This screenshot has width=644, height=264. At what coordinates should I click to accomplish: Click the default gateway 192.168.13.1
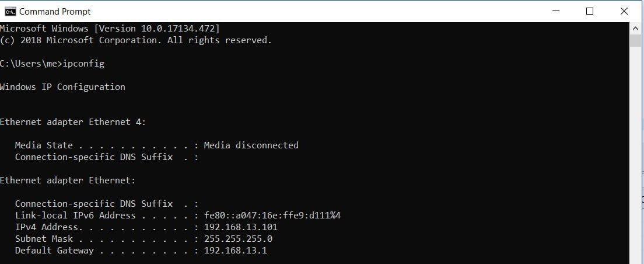click(x=235, y=250)
